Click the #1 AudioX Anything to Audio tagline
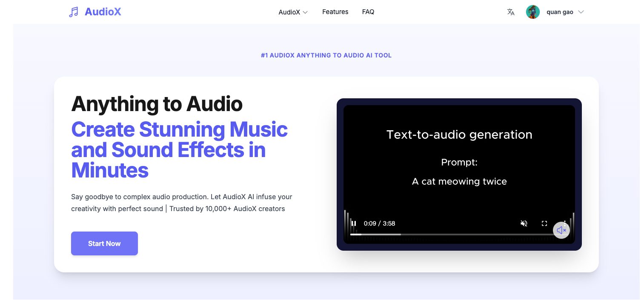 (326, 55)
